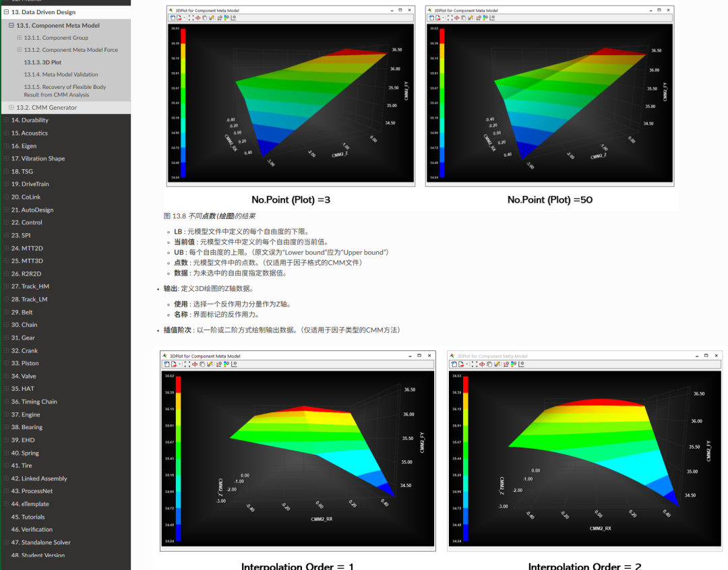Screen dimensions: 728x570
Task: Click fit-view icon in Interpolation Order 2 plot toolbar
Action: [x=475, y=364]
